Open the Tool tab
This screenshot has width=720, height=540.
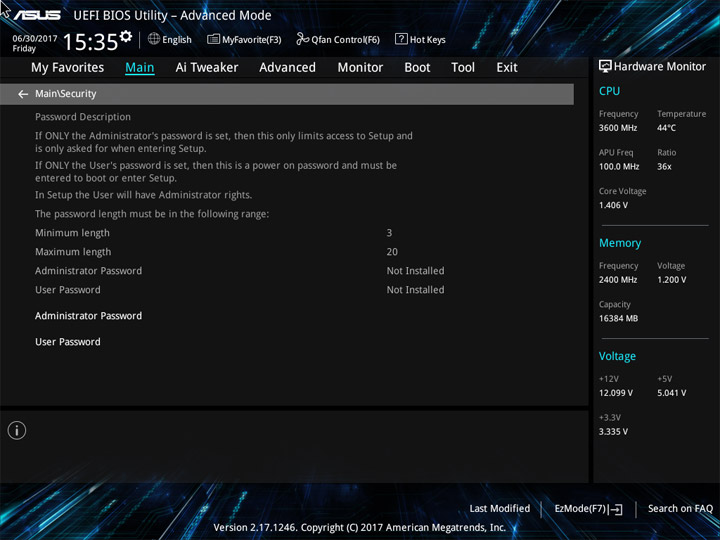pos(463,68)
